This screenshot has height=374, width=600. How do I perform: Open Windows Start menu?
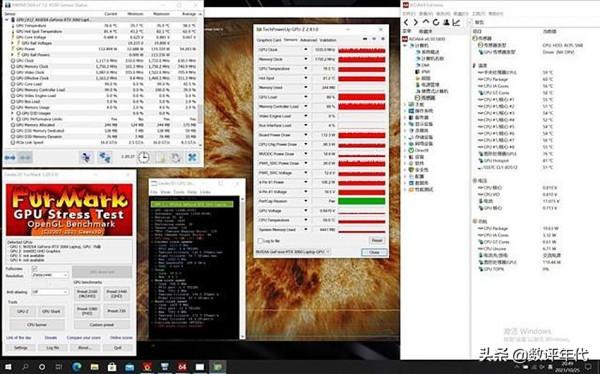[8, 367]
